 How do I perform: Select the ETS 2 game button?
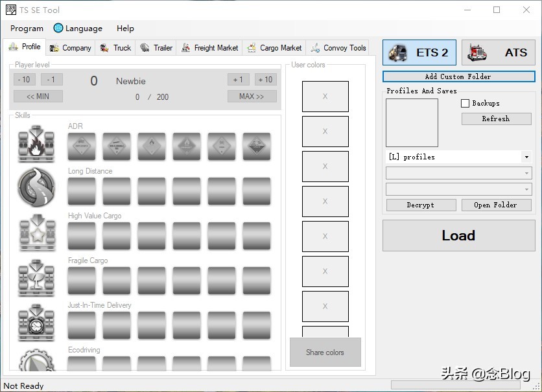click(419, 52)
